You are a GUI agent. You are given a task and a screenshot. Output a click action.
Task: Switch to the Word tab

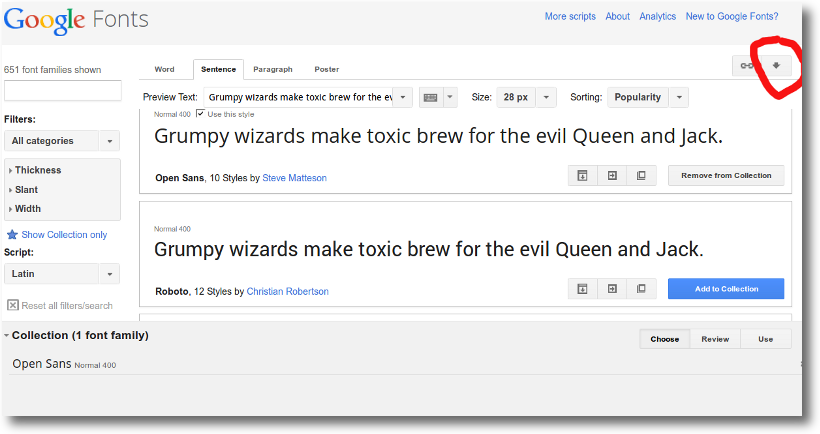pyautogui.click(x=164, y=69)
